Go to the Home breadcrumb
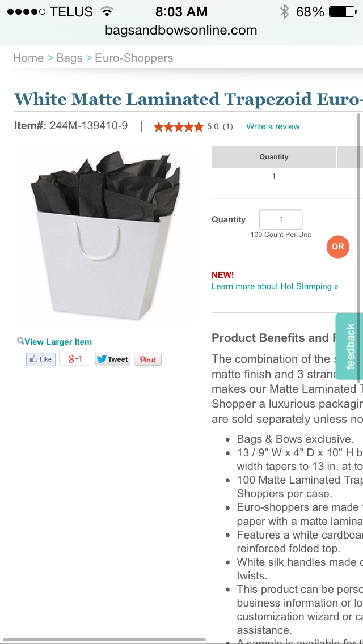 point(28,58)
